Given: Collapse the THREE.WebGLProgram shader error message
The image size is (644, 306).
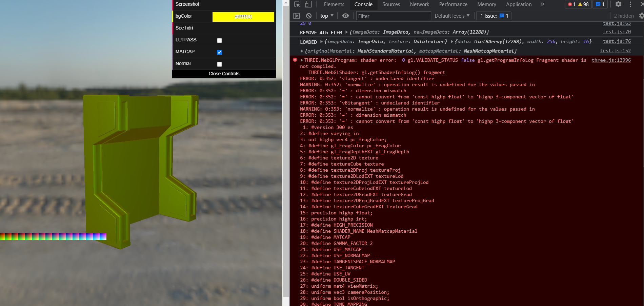Looking at the screenshot, I should coord(302,60).
